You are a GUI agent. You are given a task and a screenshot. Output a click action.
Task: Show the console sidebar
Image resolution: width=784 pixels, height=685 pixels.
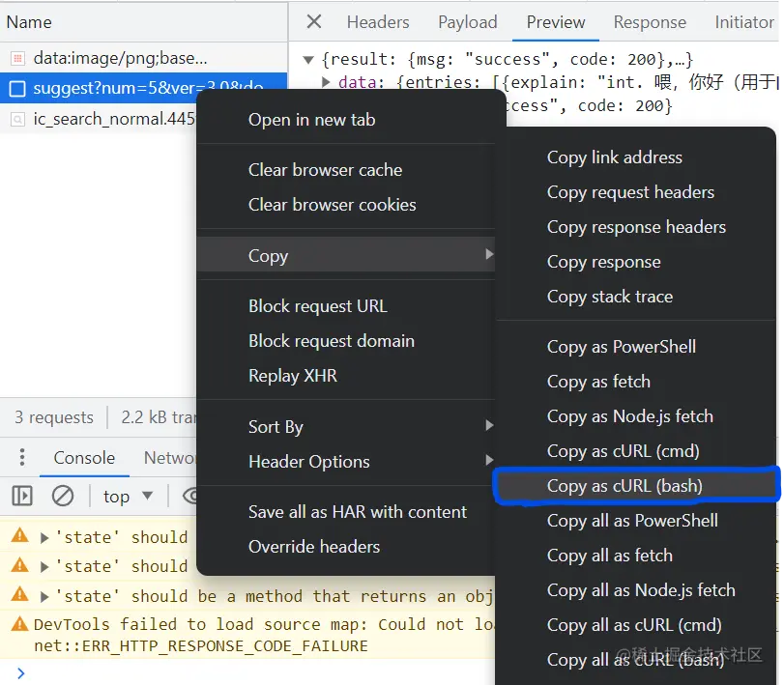pyautogui.click(x=22, y=497)
